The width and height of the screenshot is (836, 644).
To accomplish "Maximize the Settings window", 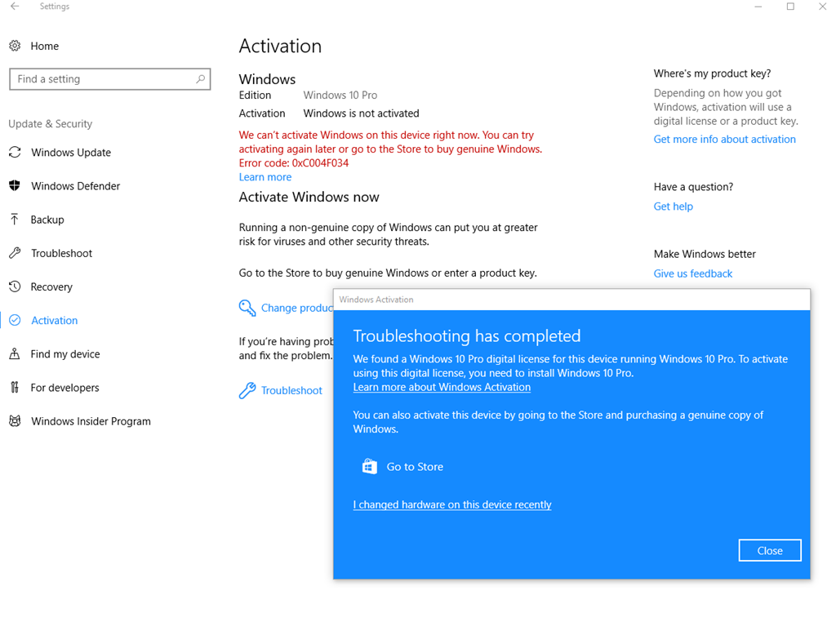I will pyautogui.click(x=790, y=7).
